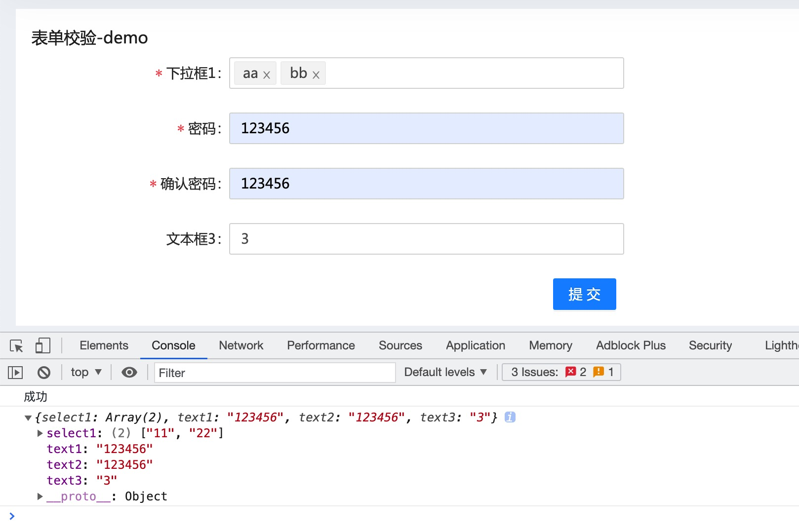Open the top JavaScript context dropdown
This screenshot has width=799, height=532.
point(86,372)
